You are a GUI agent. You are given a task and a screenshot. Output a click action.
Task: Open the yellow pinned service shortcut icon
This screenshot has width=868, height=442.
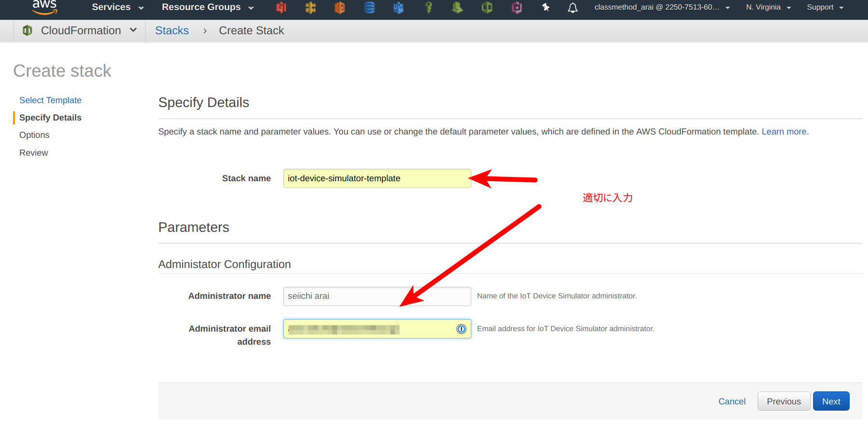(310, 7)
